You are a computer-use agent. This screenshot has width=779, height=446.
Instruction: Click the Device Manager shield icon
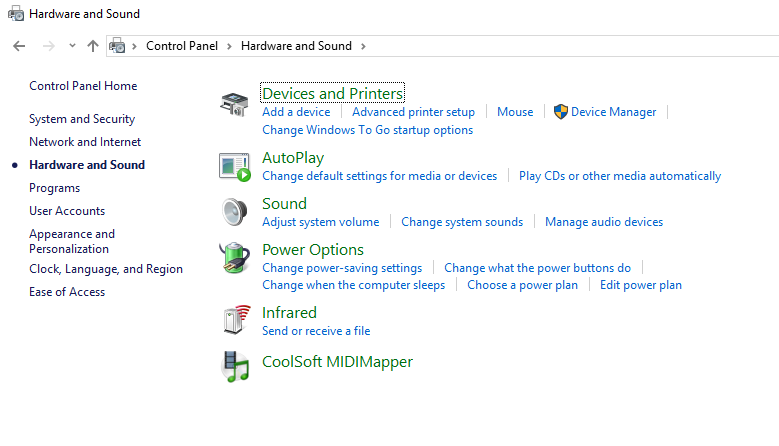(x=561, y=112)
